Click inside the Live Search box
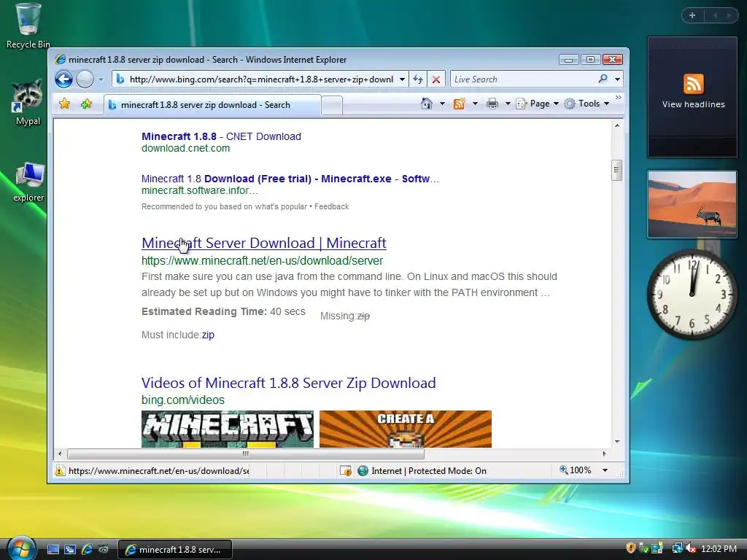 click(x=523, y=79)
